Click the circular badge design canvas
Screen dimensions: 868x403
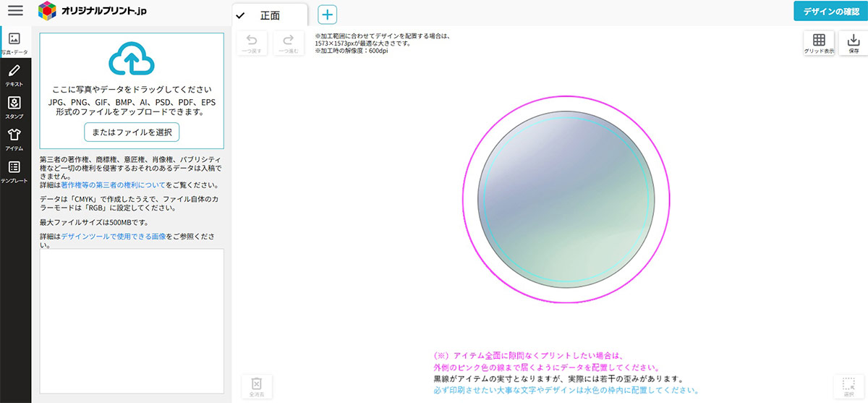[x=566, y=201]
